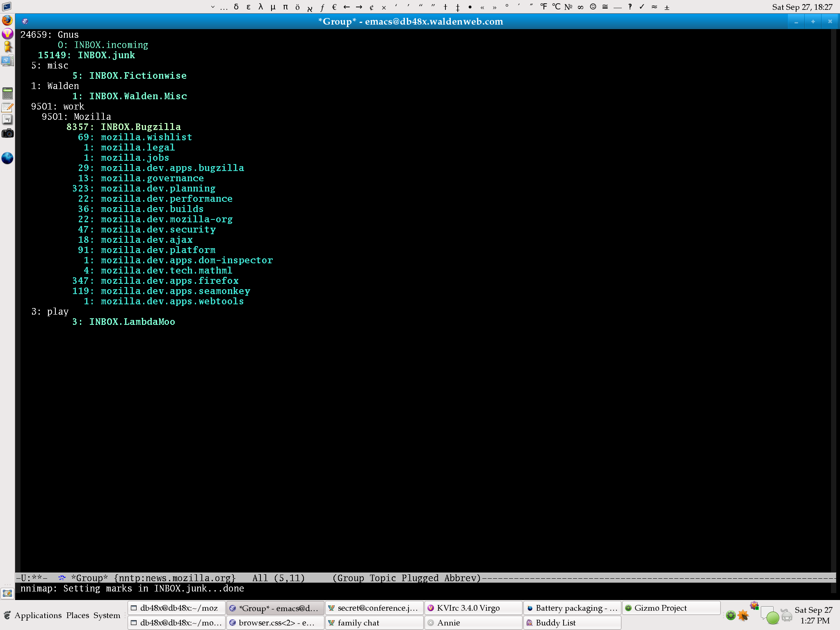This screenshot has height=630, width=840.
Task: Select the INBOX.junk group
Action: tap(106, 55)
